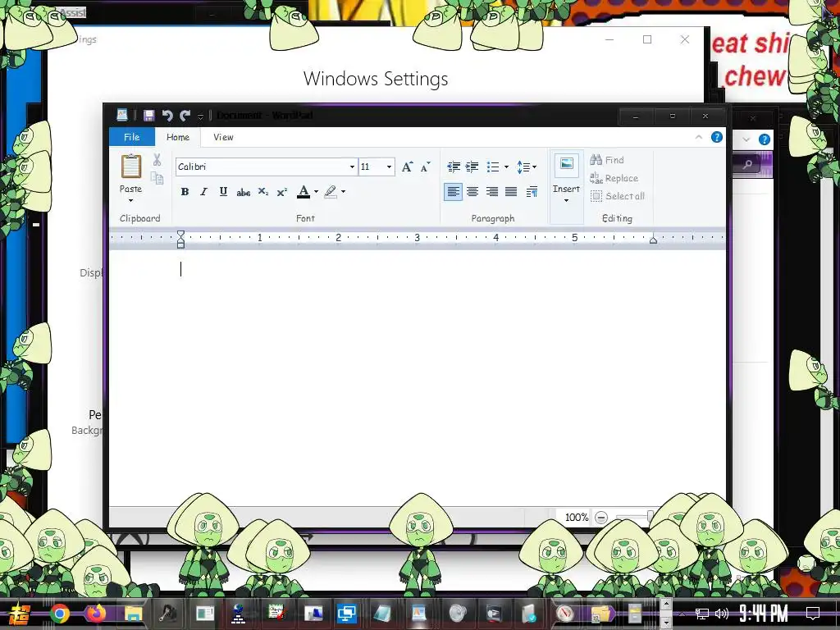
Task: Click the Grow font icon
Action: tap(407, 167)
